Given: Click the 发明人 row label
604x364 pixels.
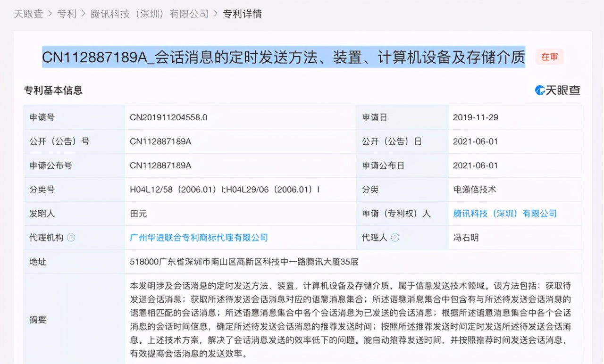Looking at the screenshot, I should pyautogui.click(x=42, y=214).
